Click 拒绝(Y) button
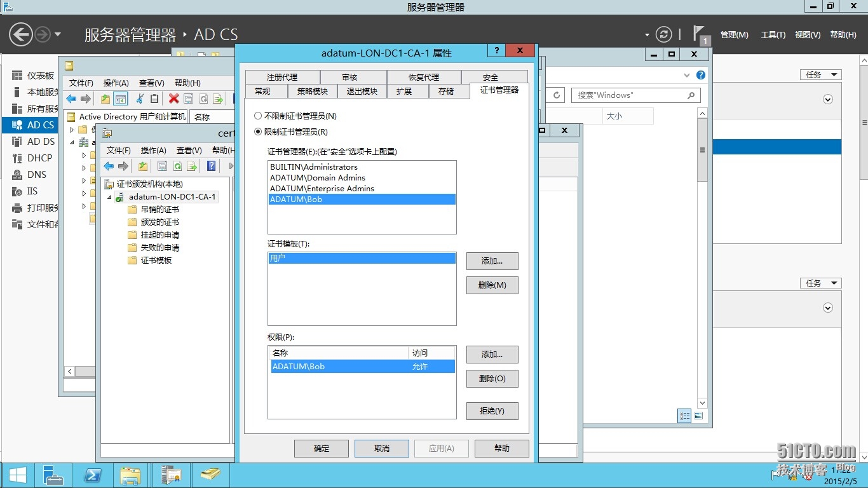This screenshot has height=488, width=868. tap(492, 411)
